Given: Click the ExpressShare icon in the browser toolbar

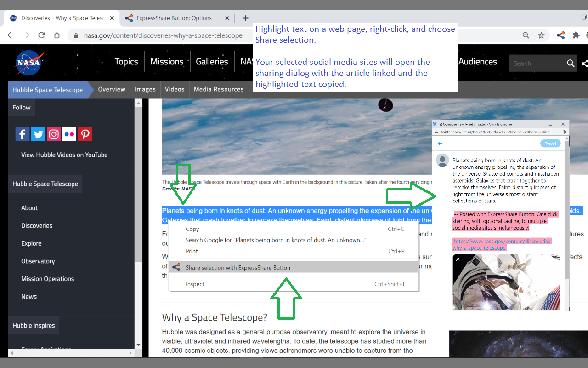Looking at the screenshot, I should coord(560,35).
